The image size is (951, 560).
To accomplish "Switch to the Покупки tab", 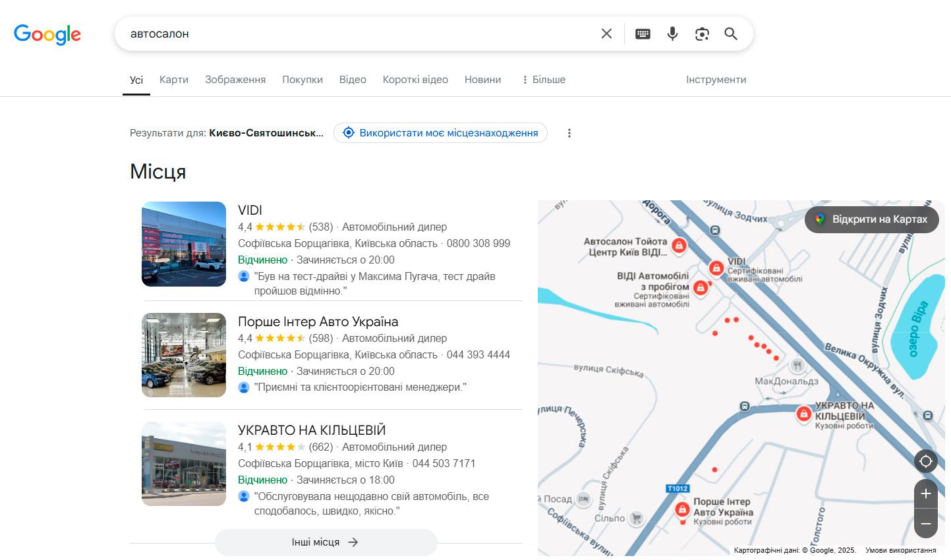I will coord(303,80).
